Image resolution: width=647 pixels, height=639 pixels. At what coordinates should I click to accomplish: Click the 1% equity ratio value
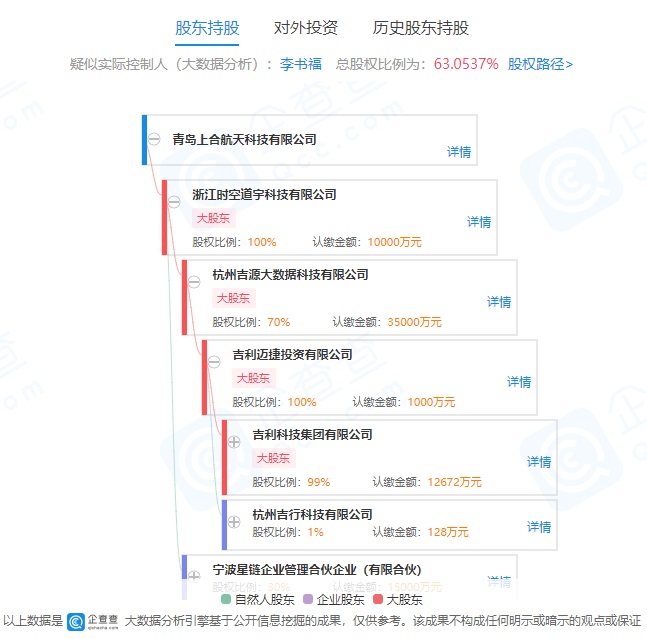(315, 532)
